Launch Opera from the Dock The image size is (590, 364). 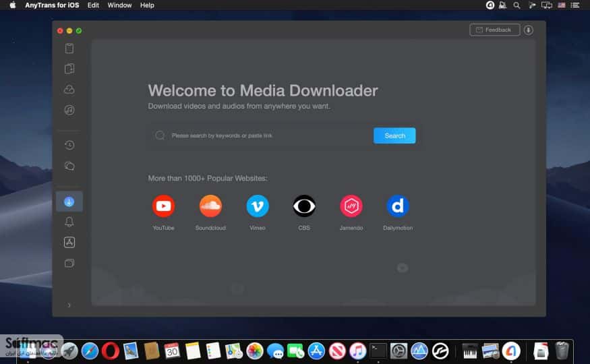pos(111,351)
